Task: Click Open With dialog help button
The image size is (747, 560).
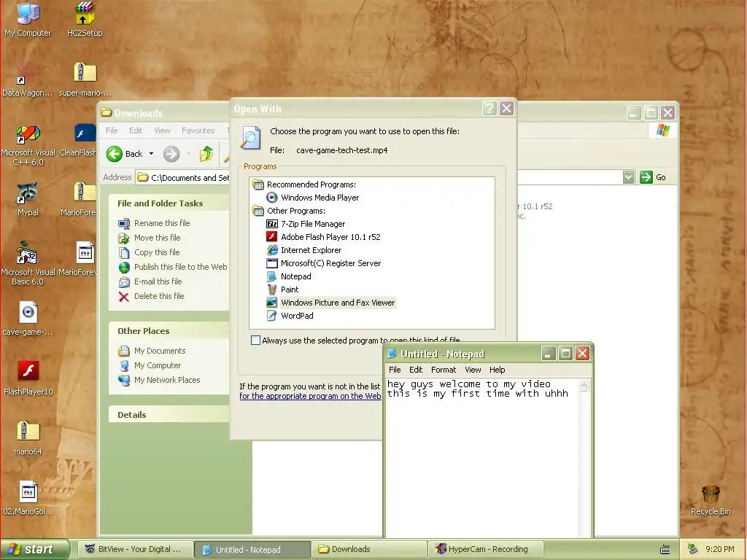Action: pyautogui.click(x=489, y=109)
